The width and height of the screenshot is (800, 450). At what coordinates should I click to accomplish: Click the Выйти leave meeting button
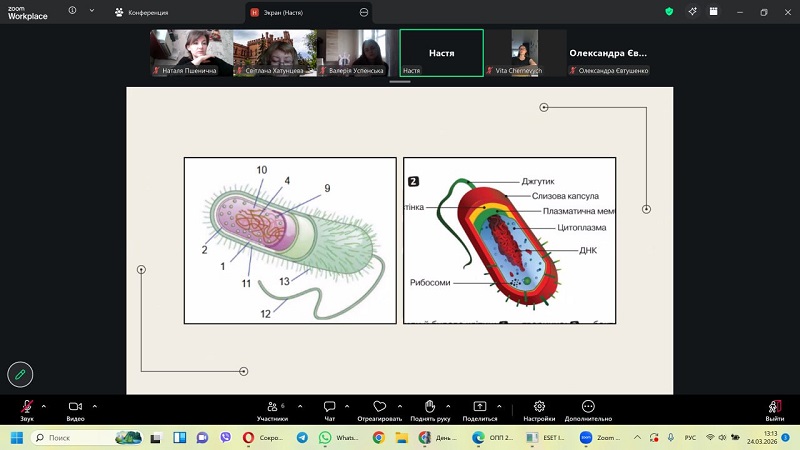[x=774, y=408]
